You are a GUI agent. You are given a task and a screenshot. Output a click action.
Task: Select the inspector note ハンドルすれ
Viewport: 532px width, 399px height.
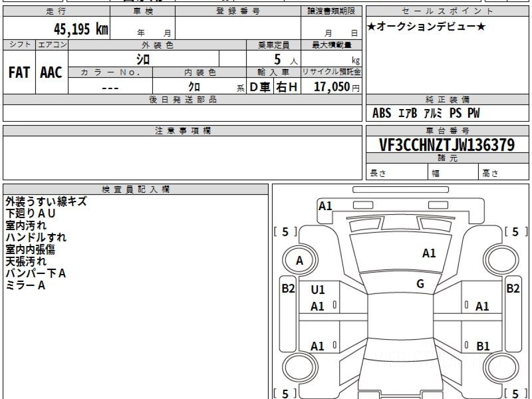[36, 237]
